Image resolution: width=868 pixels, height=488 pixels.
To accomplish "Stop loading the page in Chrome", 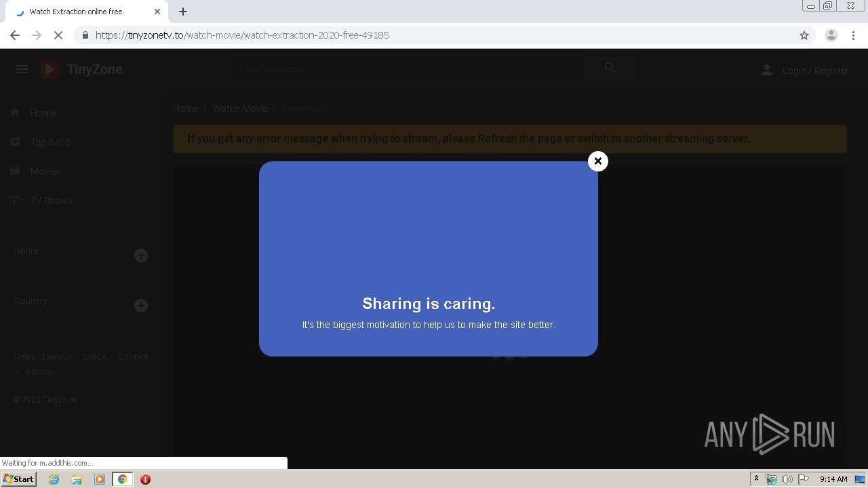I will click(58, 35).
